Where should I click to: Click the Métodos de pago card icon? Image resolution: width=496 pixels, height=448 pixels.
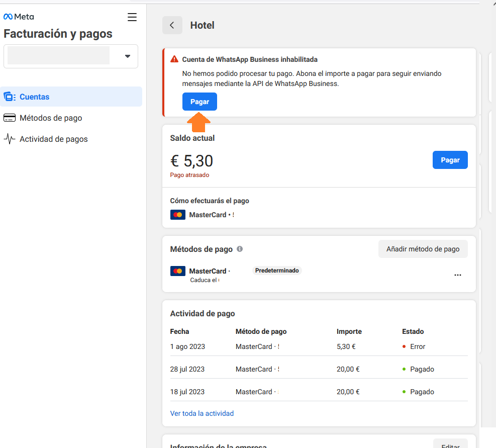(10, 118)
